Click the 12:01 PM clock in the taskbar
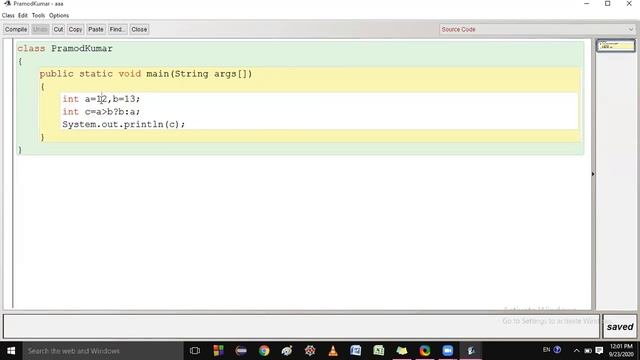Screen dimensions: 640x360 [621, 351]
